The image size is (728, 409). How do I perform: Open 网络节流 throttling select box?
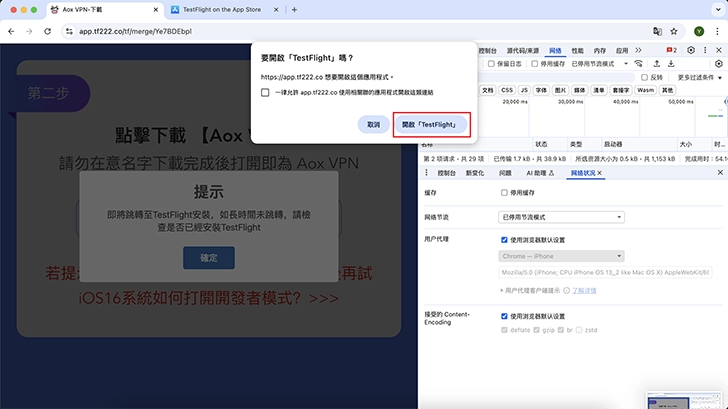pyautogui.click(x=561, y=217)
